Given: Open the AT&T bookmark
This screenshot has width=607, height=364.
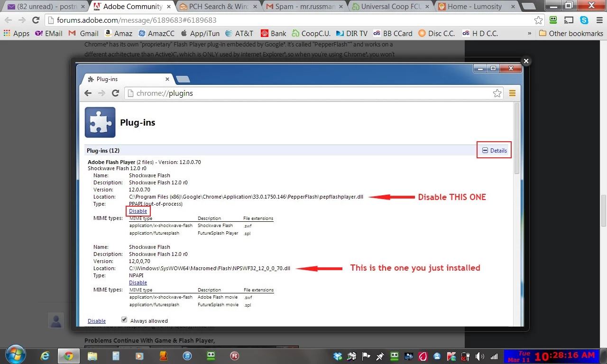Looking at the screenshot, I should (x=239, y=33).
